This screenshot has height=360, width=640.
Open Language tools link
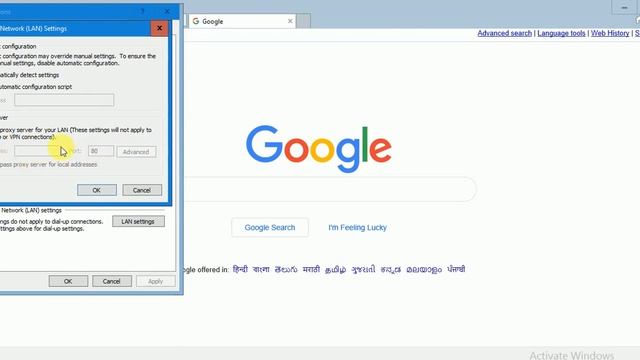point(561,33)
